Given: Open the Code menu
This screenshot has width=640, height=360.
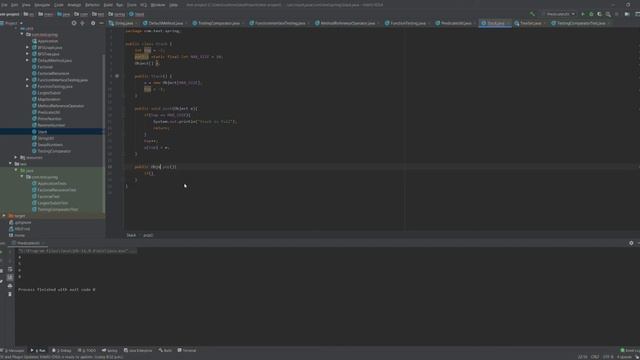Looking at the screenshot, I should (x=59, y=5).
